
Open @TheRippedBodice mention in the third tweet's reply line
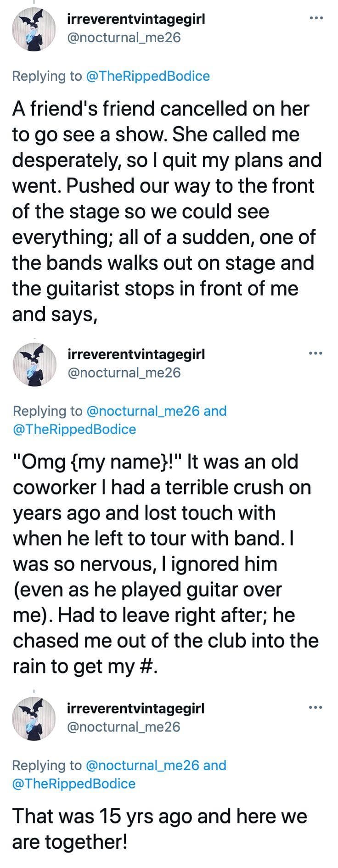pyautogui.click(x=74, y=784)
